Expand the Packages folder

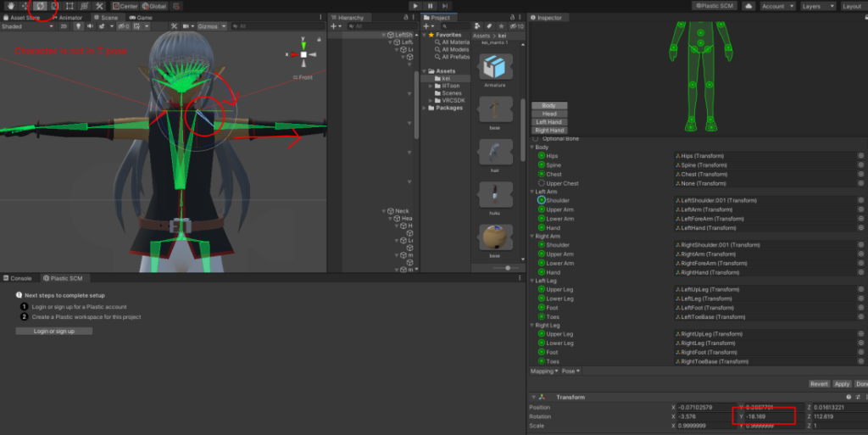pos(426,108)
